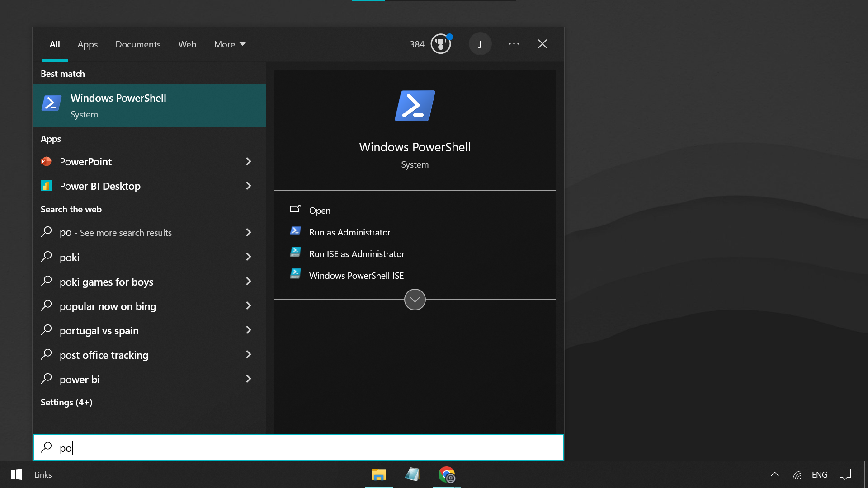Viewport: 868px width, 488px height.
Task: Open Google Chrome from the taskbar
Action: [x=447, y=474]
